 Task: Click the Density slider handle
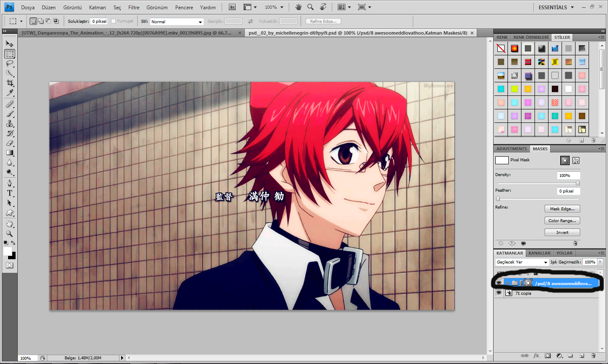578,183
